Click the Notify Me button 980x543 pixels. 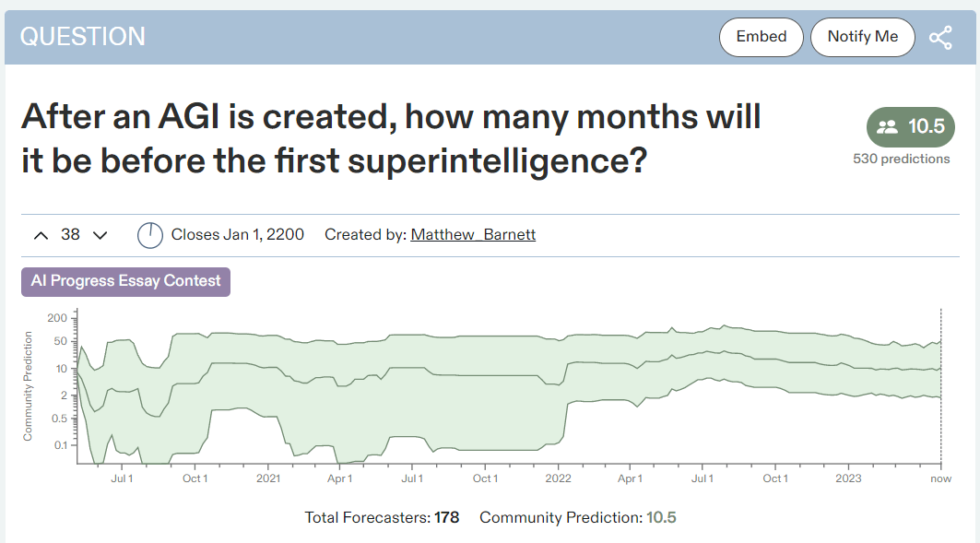863,38
